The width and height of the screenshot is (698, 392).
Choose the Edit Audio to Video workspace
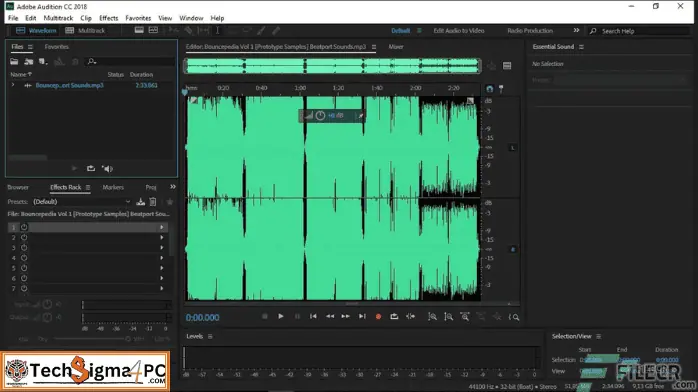459,31
